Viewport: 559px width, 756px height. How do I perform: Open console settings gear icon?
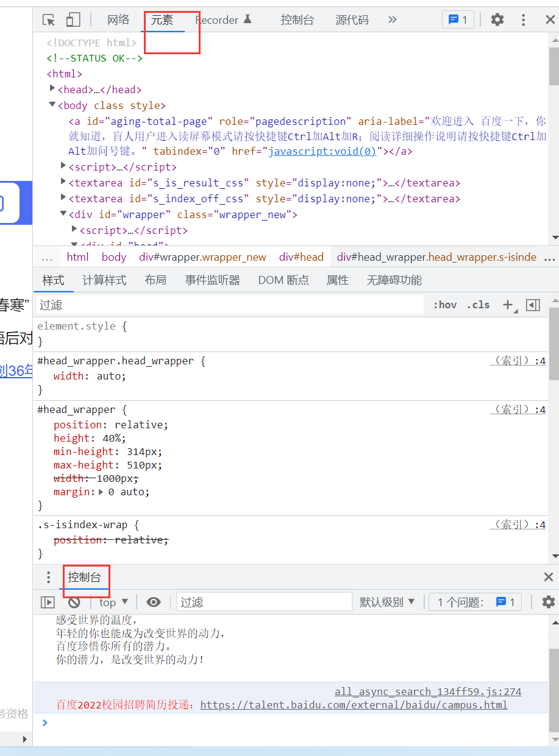tap(548, 602)
